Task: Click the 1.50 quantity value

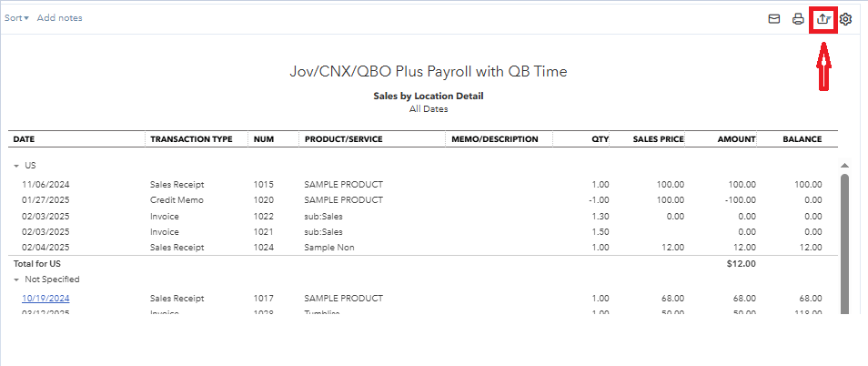Action: tap(600, 232)
